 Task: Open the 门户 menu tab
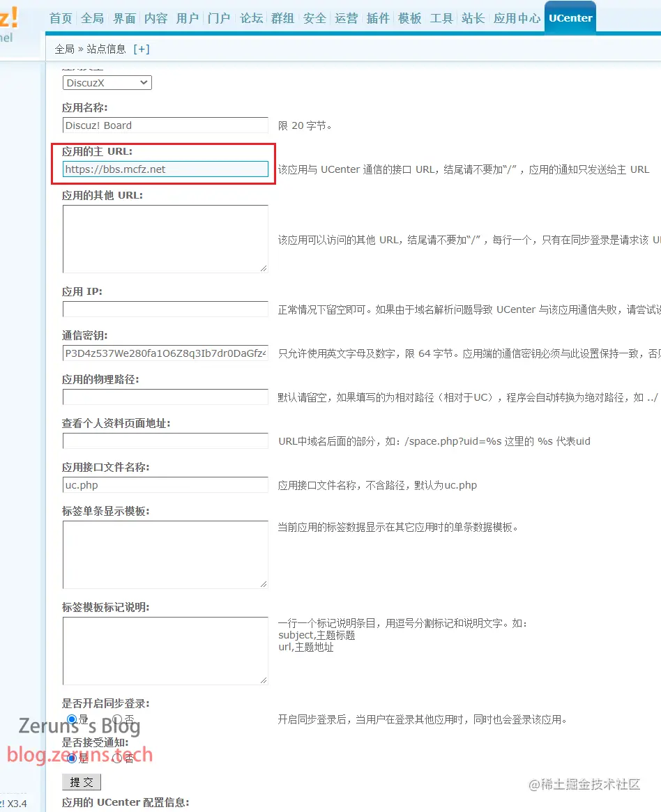point(219,18)
